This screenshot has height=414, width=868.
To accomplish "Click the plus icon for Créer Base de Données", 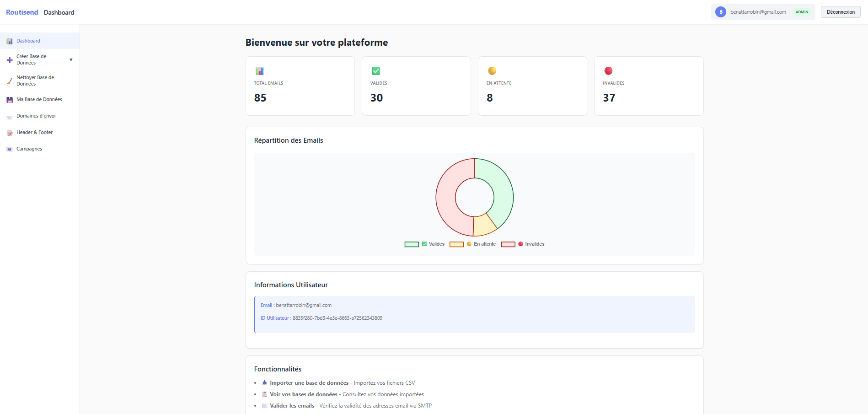I will 9,59.
